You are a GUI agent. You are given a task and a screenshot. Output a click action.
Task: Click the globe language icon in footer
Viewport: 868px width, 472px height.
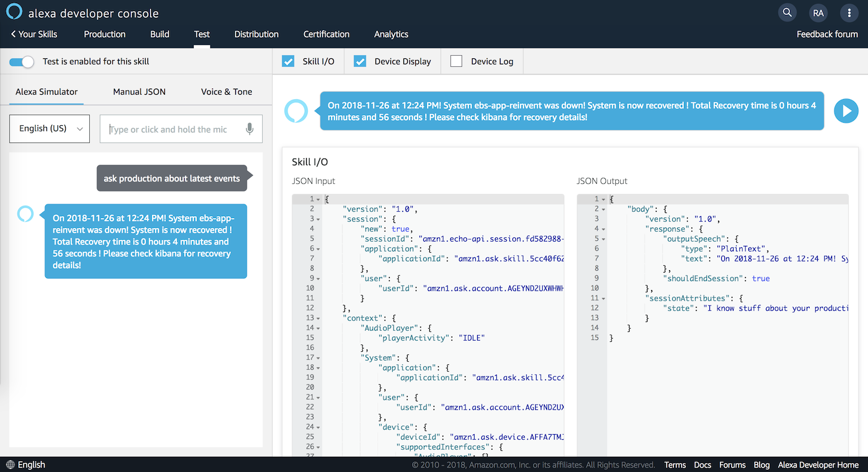[10, 465]
